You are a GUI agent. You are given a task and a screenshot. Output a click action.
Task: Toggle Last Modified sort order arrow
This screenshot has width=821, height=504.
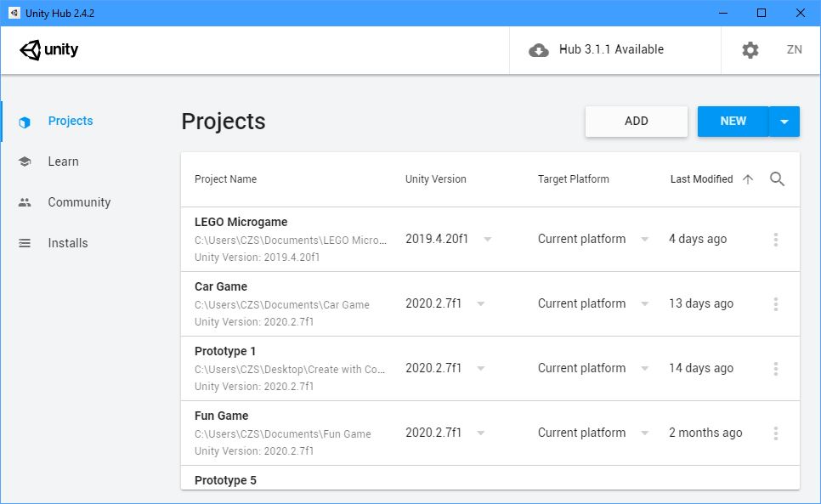(x=748, y=179)
